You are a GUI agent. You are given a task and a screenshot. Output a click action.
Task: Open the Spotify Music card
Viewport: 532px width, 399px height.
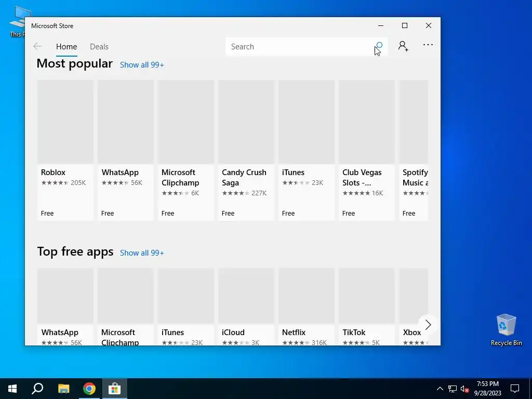(414, 150)
